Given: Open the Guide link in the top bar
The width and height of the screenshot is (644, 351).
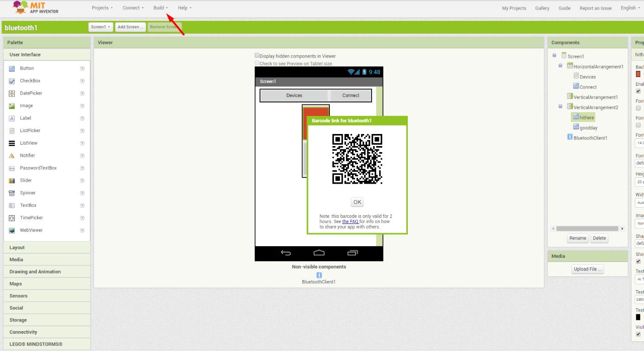Looking at the screenshot, I should point(564,8).
